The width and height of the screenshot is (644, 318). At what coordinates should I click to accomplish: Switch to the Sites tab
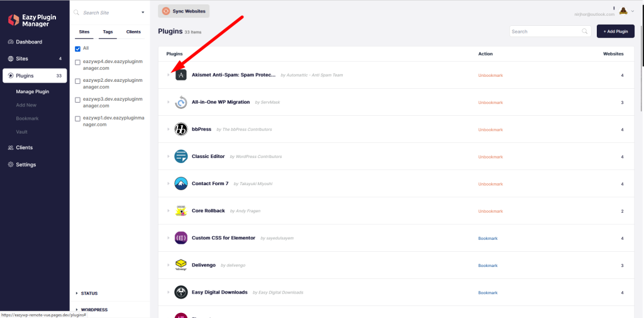[84, 32]
